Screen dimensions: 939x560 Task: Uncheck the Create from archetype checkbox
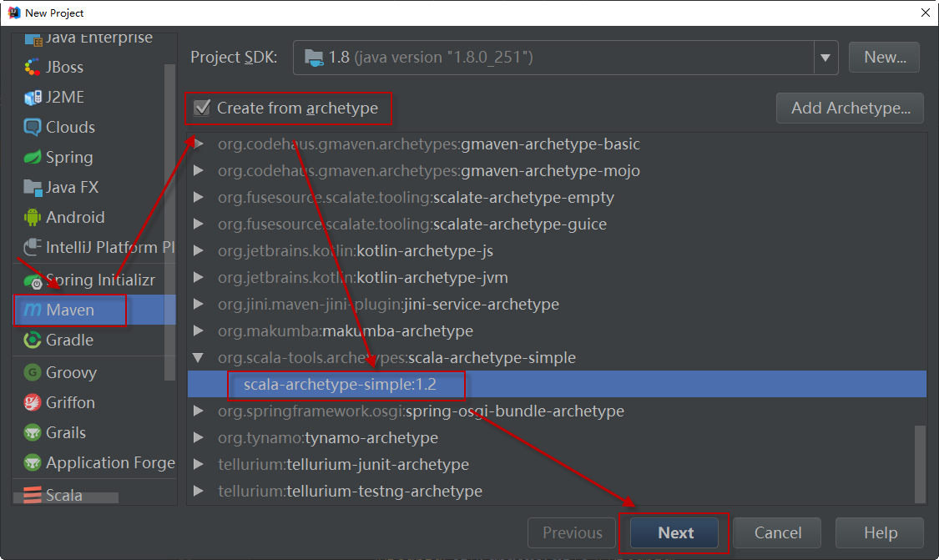click(x=201, y=108)
